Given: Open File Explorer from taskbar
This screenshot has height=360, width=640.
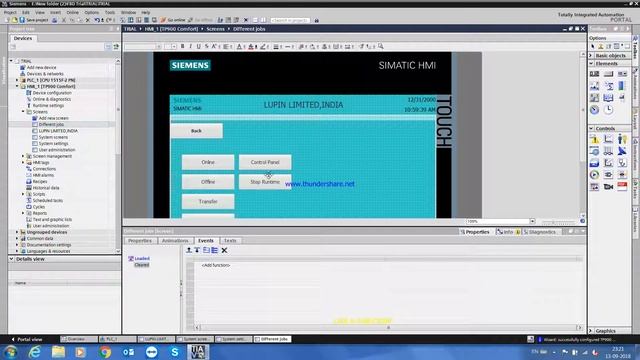Looking at the screenshot, I should click(x=58, y=352).
